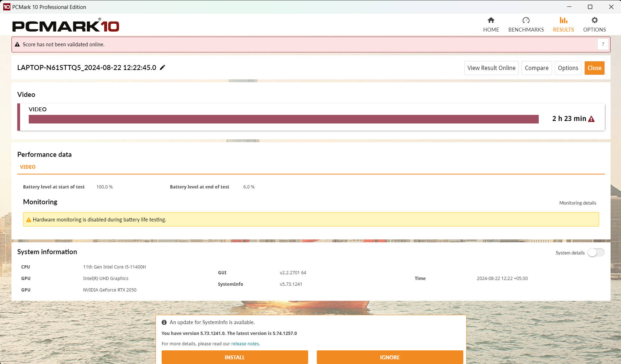Click the Video battery life result bar
Image resolution: width=621 pixels, height=364 pixels.
[x=283, y=119]
